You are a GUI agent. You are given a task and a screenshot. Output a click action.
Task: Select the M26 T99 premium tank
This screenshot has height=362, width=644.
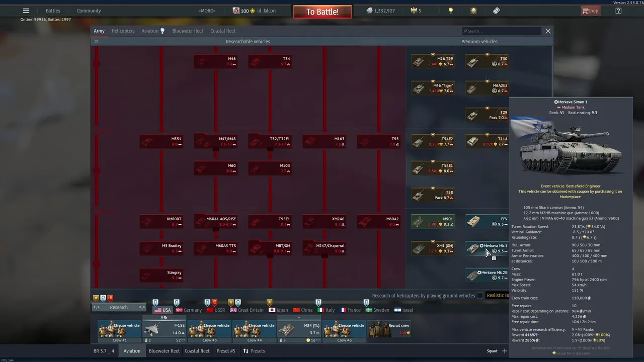pos(433,61)
